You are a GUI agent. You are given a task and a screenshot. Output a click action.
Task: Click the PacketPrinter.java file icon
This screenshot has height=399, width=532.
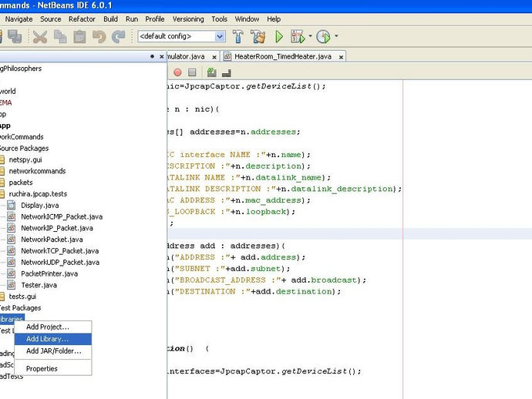coord(12,273)
